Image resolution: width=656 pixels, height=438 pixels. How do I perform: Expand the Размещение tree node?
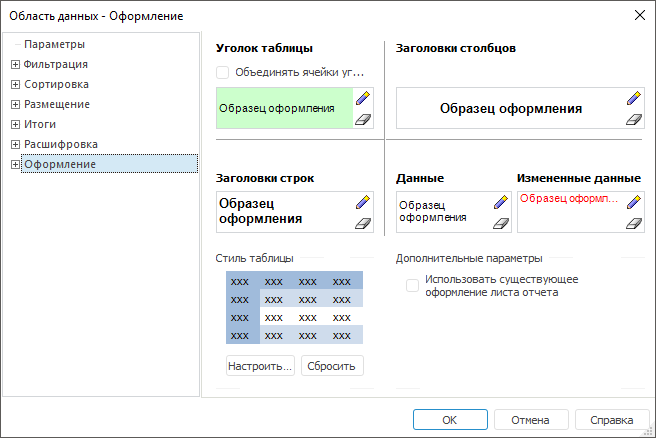tap(15, 104)
